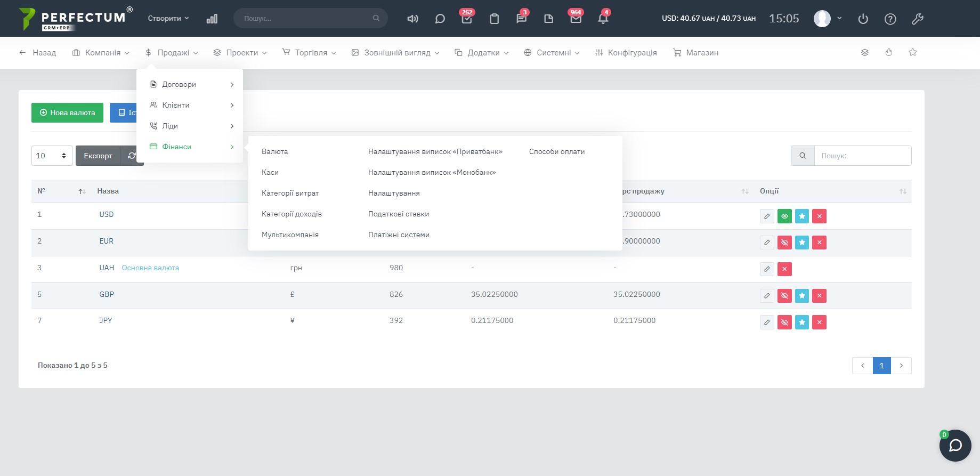Open the wrench setup icon
Viewport: 980px width, 476px height.
917,19
